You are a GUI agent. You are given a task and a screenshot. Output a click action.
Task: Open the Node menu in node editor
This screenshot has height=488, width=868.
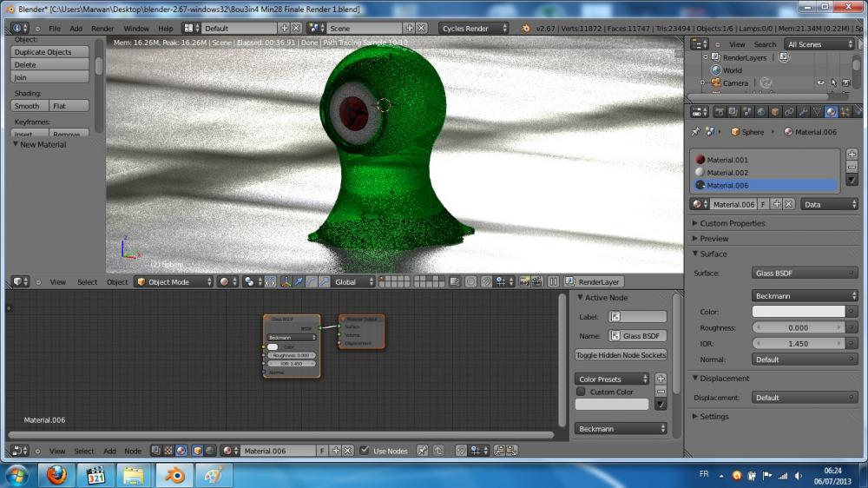[x=133, y=451]
